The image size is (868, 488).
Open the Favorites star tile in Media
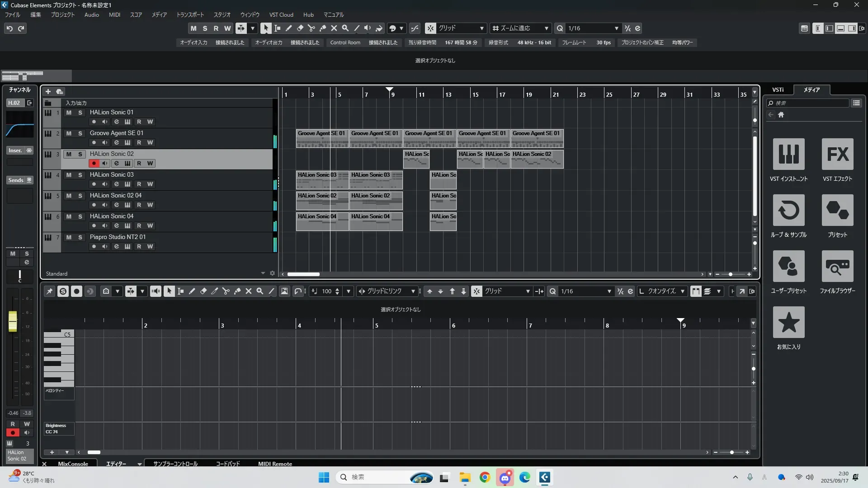tap(788, 323)
